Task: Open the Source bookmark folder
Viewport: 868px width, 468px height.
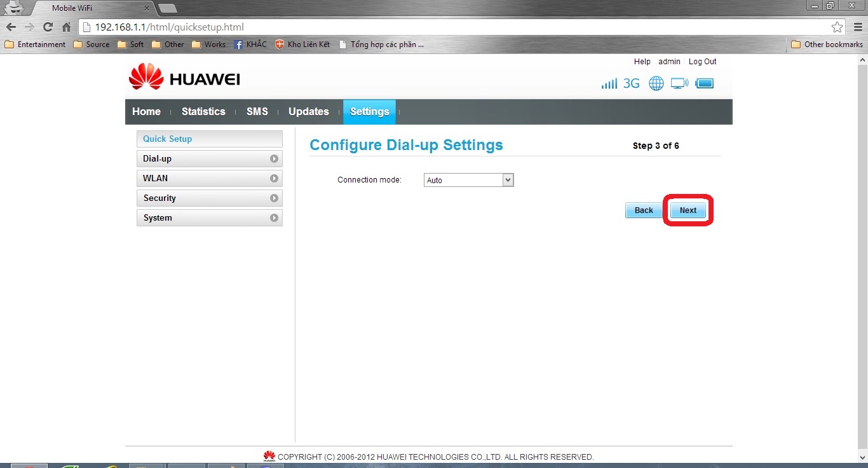Action: [x=92, y=45]
